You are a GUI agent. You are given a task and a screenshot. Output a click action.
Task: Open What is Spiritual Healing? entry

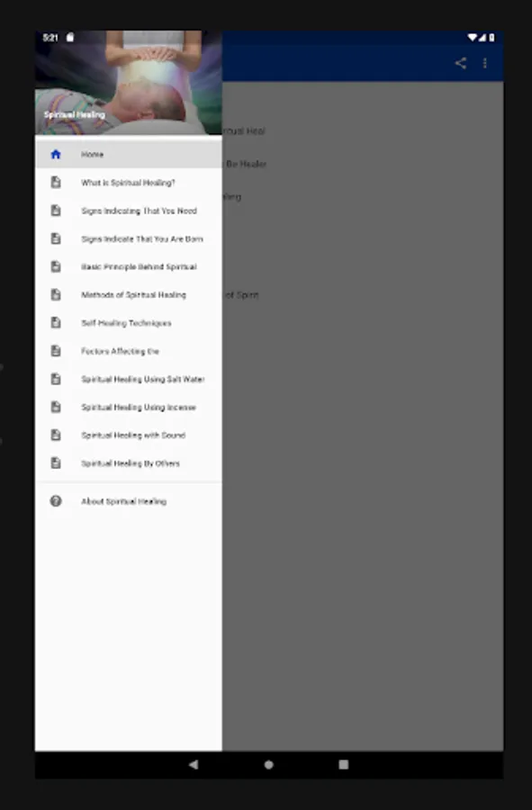[129, 183]
